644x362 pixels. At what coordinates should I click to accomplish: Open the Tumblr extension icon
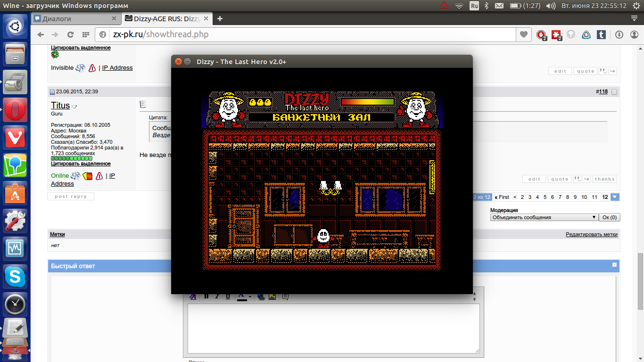pyautogui.click(x=601, y=34)
